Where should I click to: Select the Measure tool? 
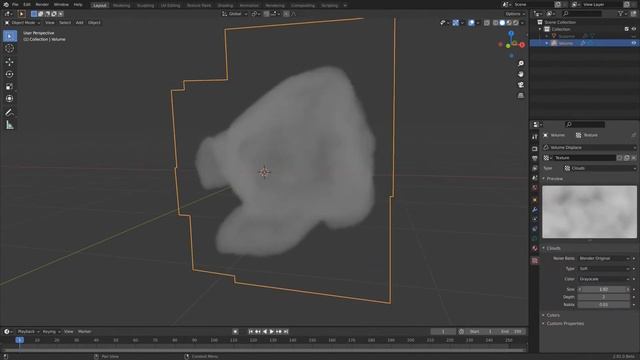tap(10, 125)
